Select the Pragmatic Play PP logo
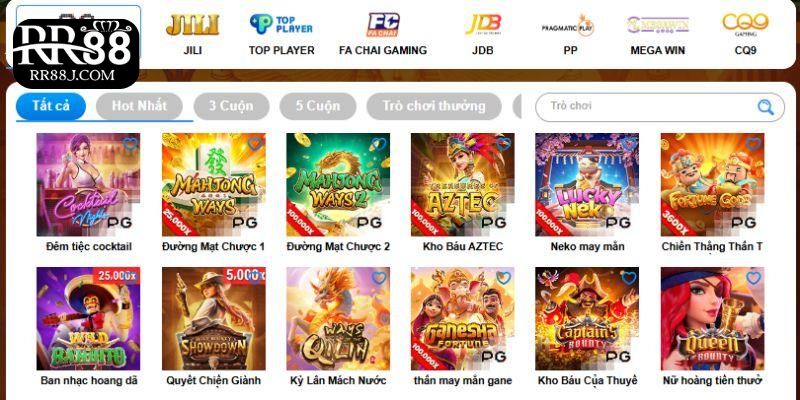 (570, 25)
